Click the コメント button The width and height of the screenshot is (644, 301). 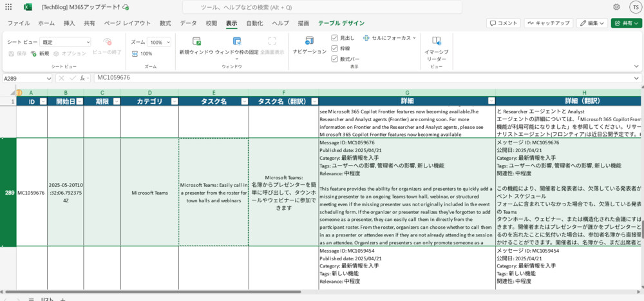click(x=503, y=23)
